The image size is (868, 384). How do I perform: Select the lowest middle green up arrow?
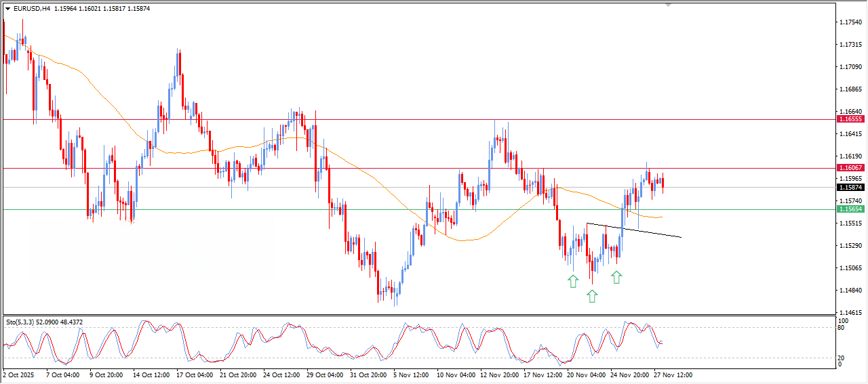[x=592, y=295]
